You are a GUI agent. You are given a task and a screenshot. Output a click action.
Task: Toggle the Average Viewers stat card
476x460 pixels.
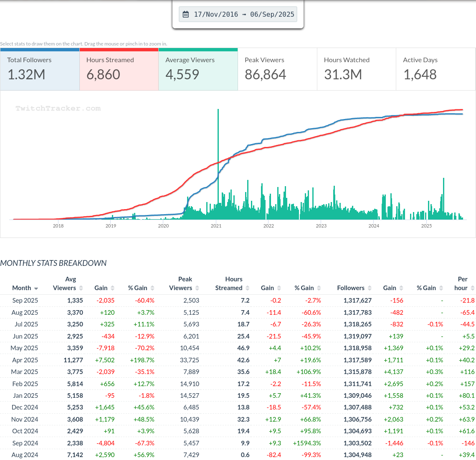(x=198, y=69)
